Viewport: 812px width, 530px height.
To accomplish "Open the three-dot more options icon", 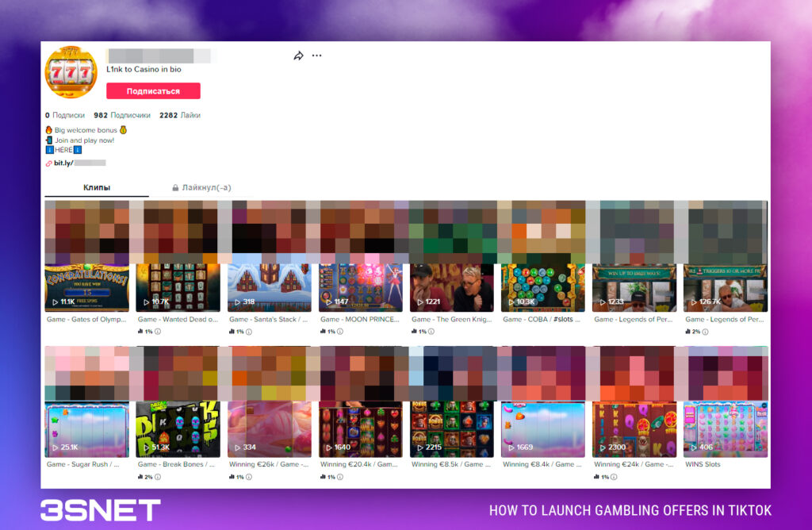I will coord(316,56).
